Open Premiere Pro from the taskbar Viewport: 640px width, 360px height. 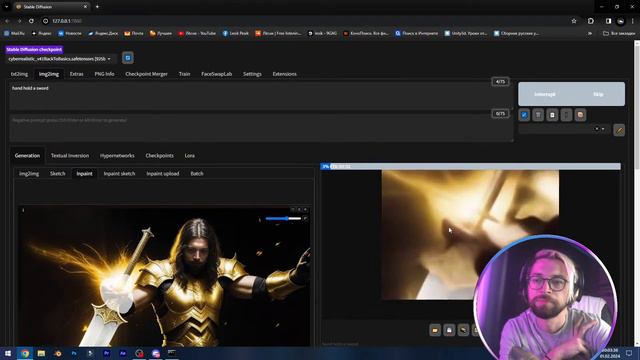coord(107,353)
